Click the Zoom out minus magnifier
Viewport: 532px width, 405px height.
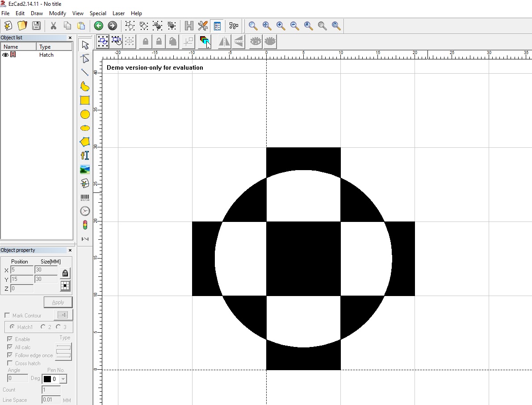[294, 26]
